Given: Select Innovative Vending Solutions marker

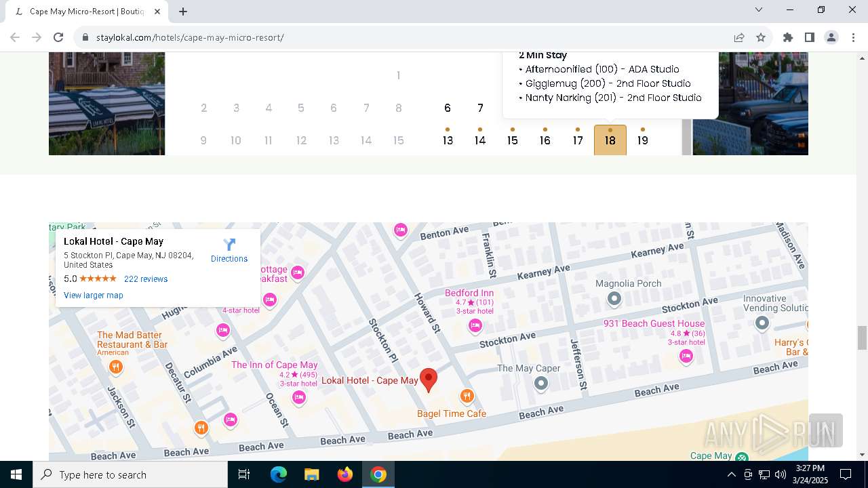Looking at the screenshot, I should click(x=762, y=323).
